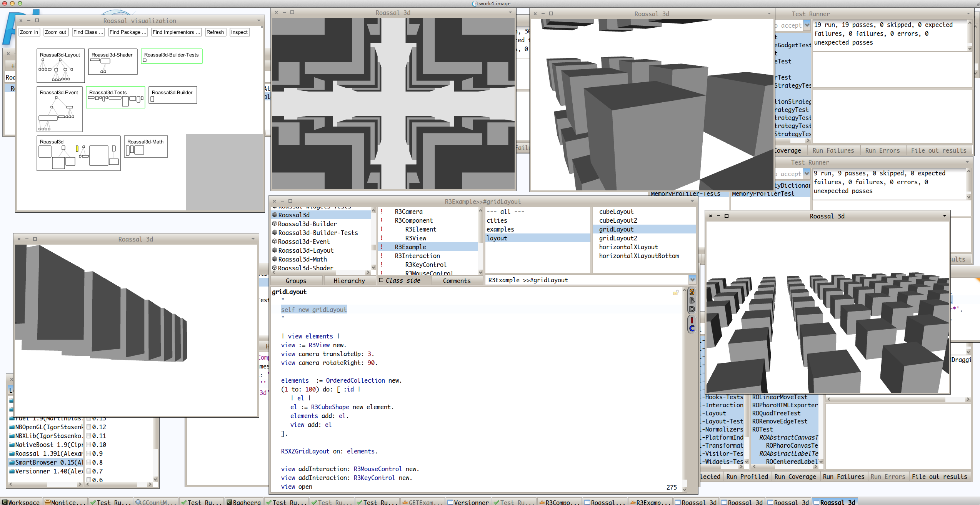
Task: Click the red exclamation icon beside R3Example
Action: pos(382,247)
